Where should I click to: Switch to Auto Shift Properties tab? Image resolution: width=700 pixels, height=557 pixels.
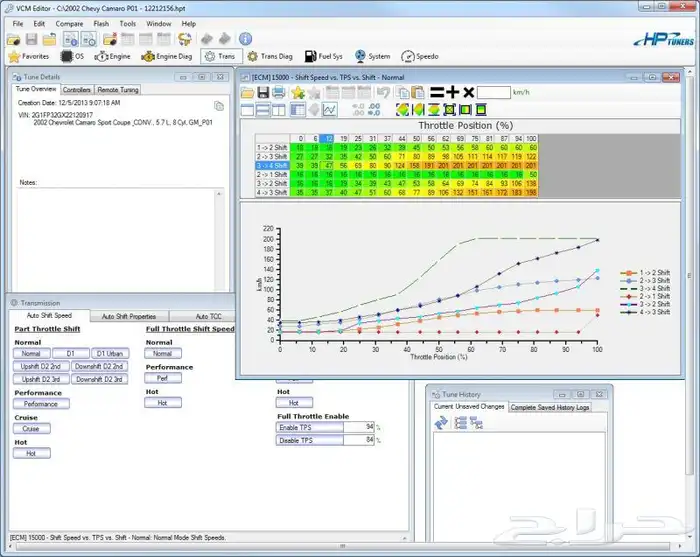coord(129,316)
